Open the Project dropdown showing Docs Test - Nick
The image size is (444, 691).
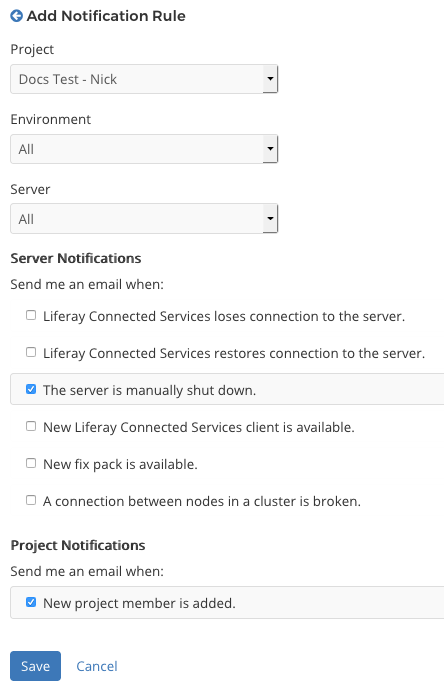point(144,79)
